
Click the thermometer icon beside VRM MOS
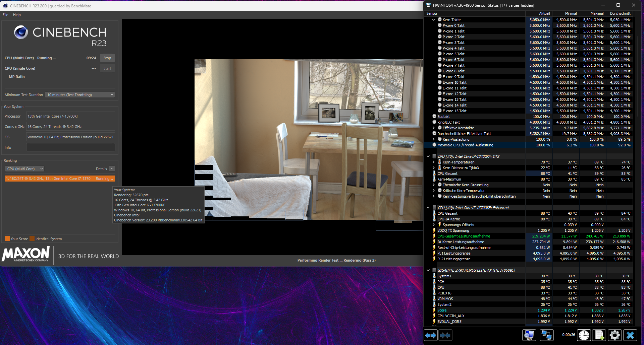coord(434,298)
